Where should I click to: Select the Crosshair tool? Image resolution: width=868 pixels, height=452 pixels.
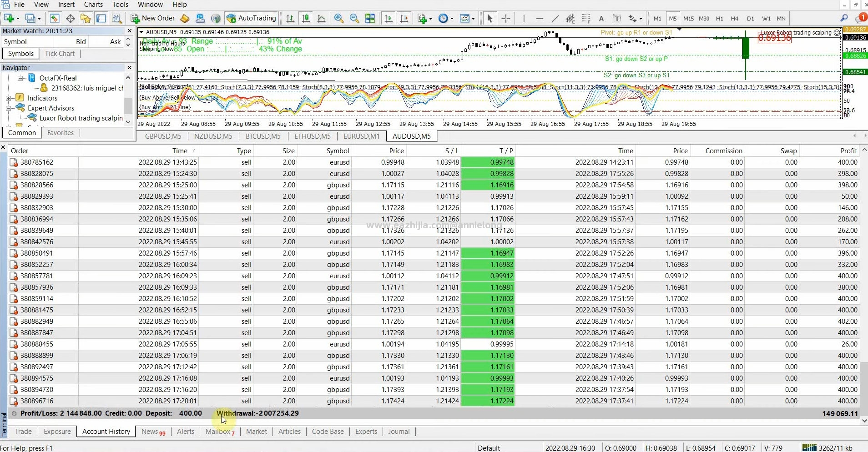coord(506,19)
